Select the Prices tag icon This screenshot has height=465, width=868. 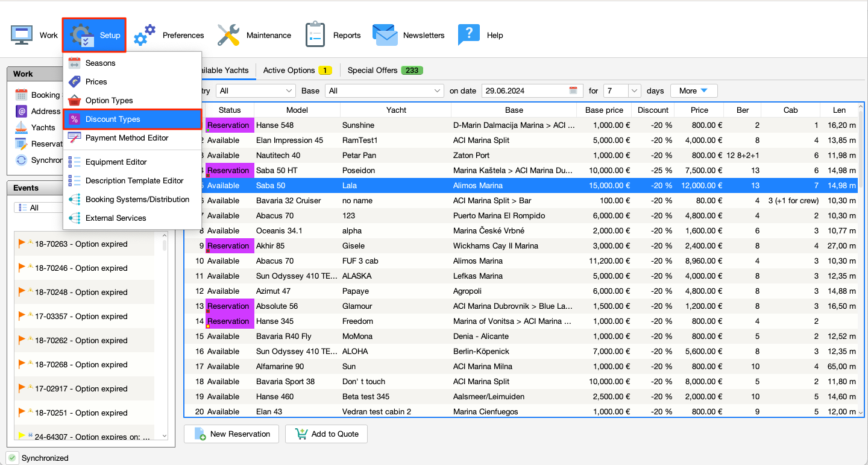(74, 81)
